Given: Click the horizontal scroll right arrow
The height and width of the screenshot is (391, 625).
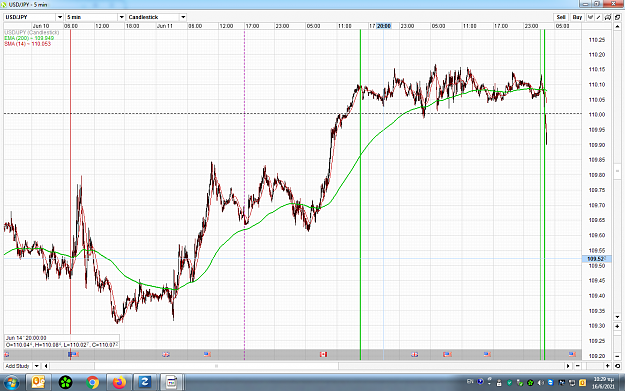Looking at the screenshot, I should click(568, 366).
